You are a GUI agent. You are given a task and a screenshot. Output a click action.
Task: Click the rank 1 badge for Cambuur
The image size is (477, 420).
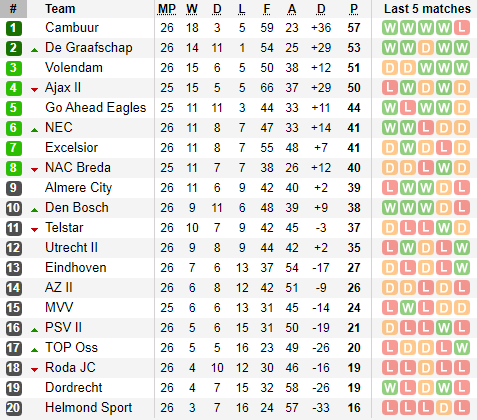pyautogui.click(x=14, y=28)
